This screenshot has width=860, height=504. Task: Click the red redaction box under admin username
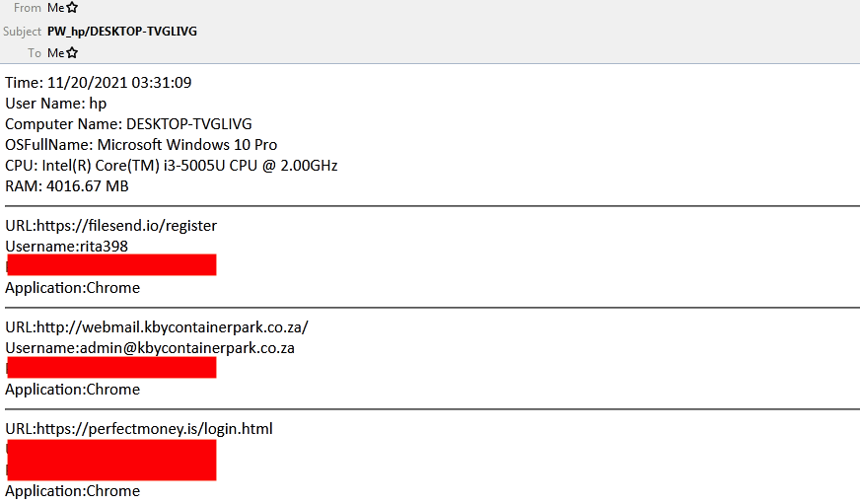point(111,367)
